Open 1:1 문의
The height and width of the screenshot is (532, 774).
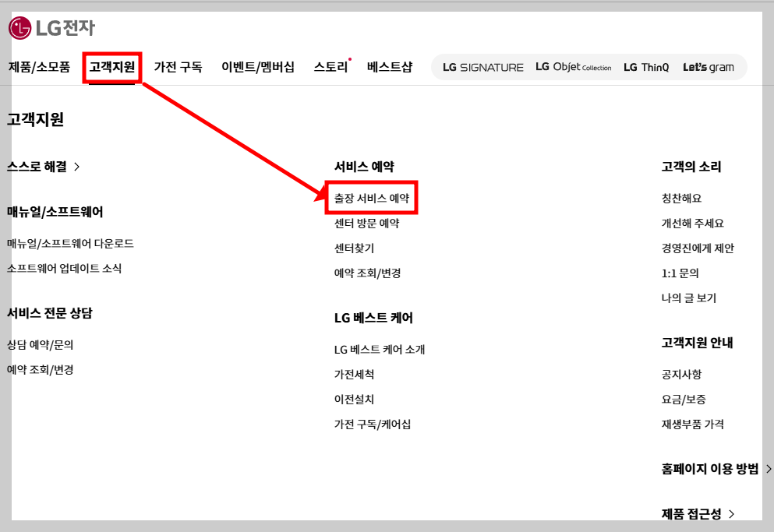coord(680,273)
